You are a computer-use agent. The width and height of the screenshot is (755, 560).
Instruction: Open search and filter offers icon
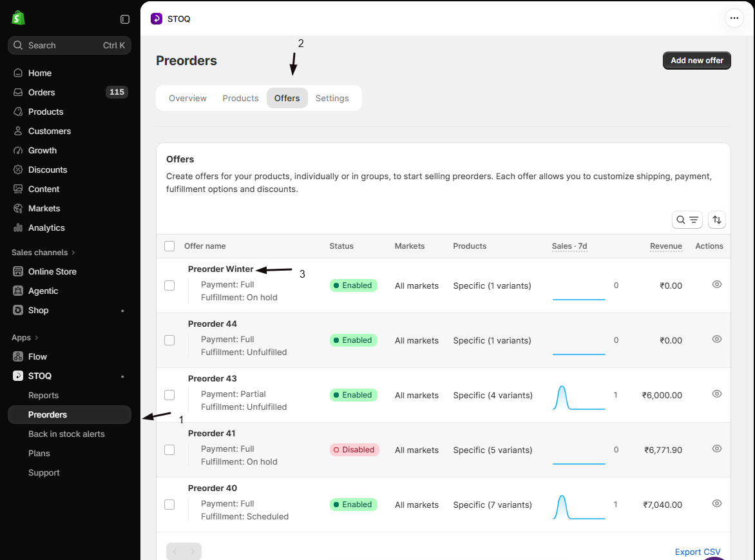[x=687, y=220]
